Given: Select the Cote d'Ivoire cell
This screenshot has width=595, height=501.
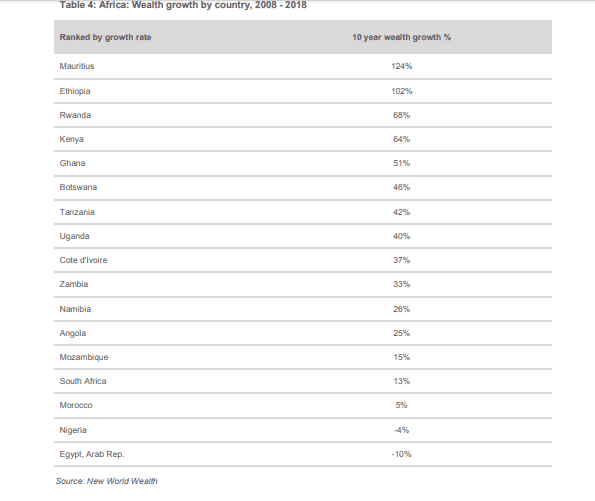Looking at the screenshot, I should point(83,260).
